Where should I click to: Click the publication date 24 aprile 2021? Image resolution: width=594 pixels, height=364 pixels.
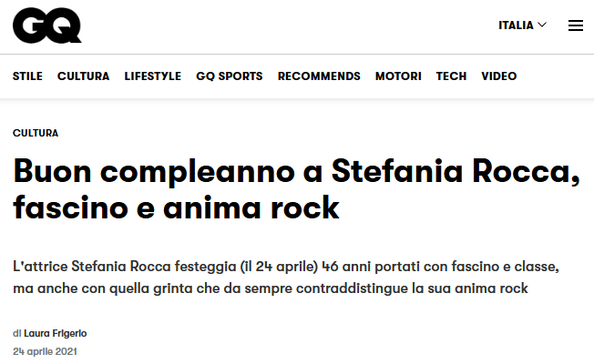point(45,351)
